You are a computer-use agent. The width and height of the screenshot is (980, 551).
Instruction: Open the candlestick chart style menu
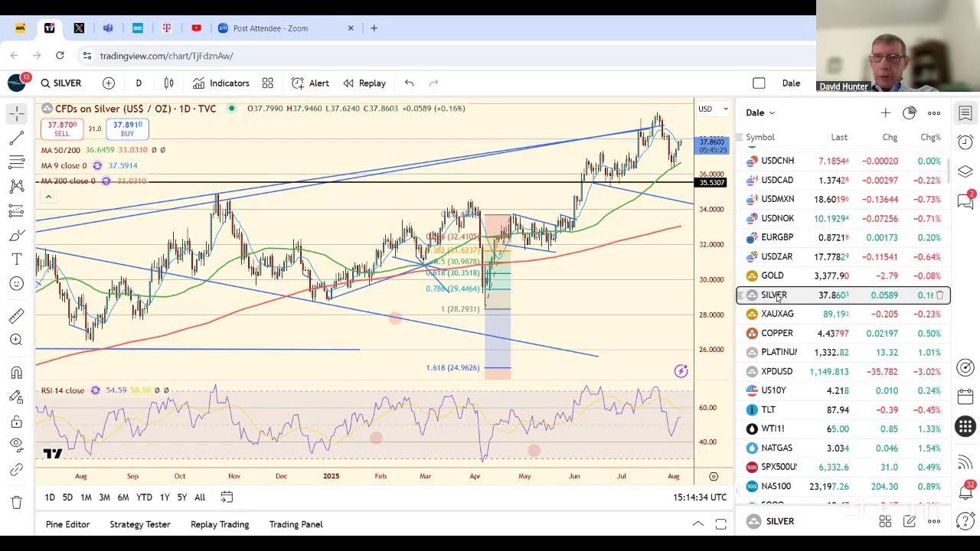pos(168,83)
